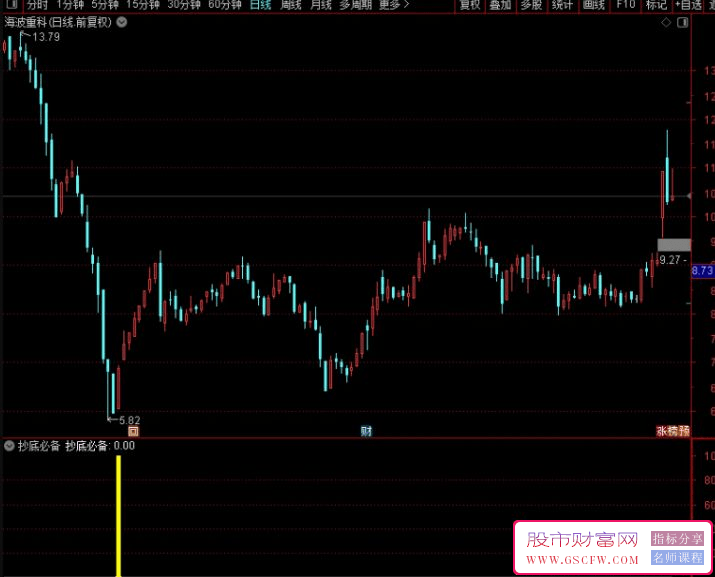Switch to the 月线 monthly tab
Viewport: 715px width, 577px height.
click(x=321, y=5)
